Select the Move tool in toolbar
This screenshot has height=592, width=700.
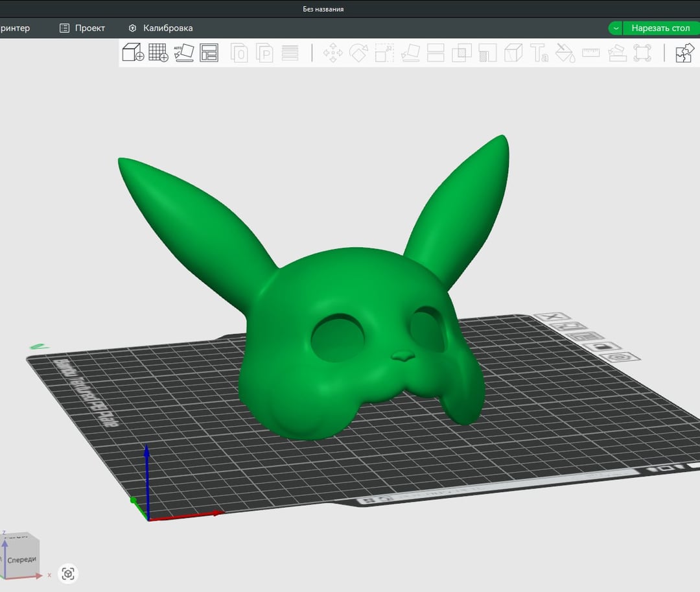(333, 53)
